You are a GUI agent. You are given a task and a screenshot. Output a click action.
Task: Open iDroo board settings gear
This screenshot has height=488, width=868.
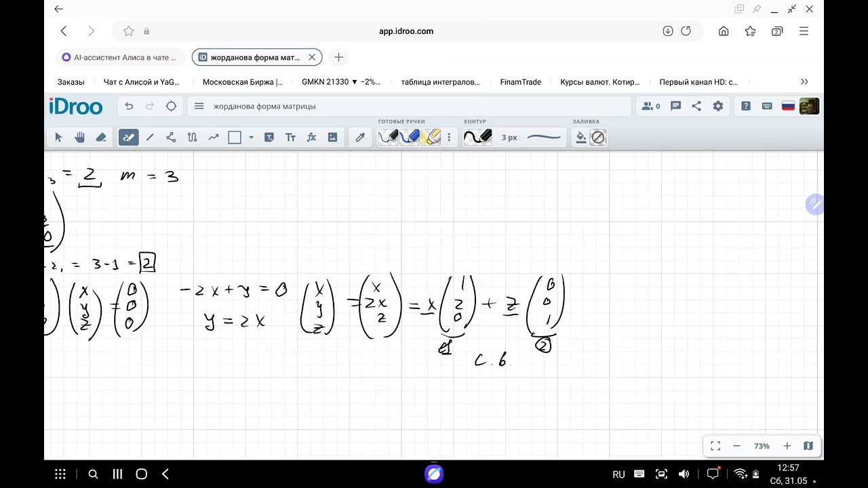coord(718,106)
